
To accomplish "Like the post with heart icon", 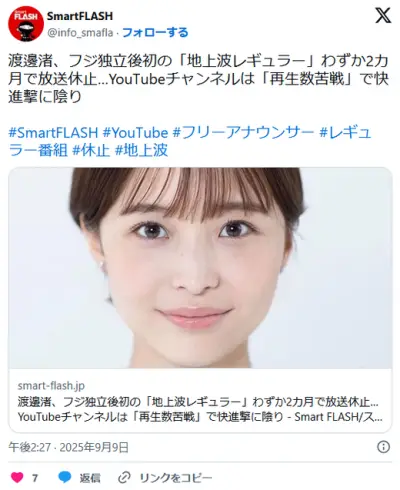I will pos(17,477).
